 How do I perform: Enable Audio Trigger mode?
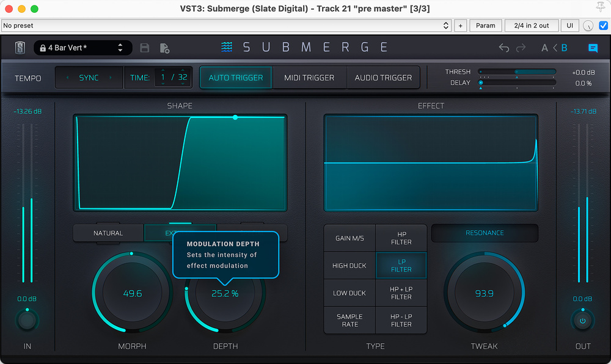coord(383,78)
